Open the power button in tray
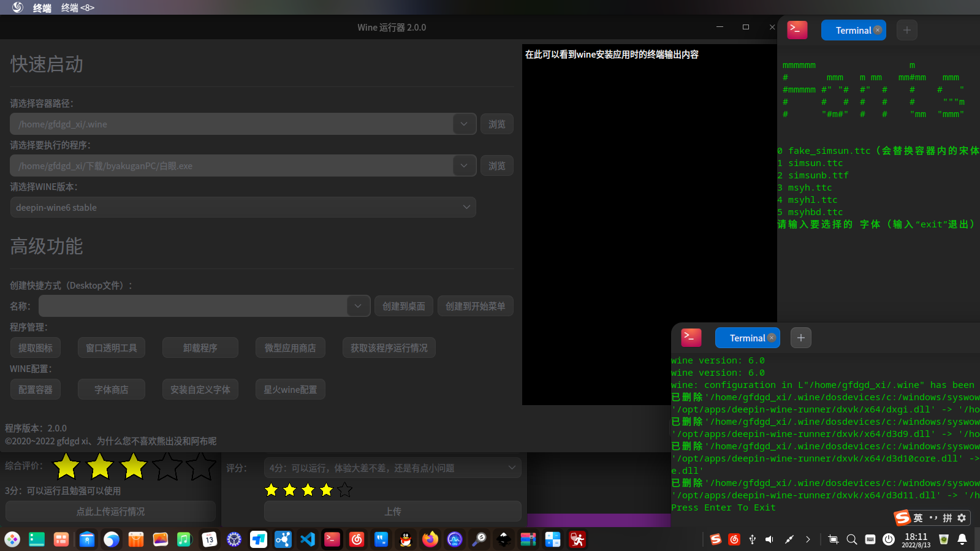The image size is (980, 551). (889, 539)
